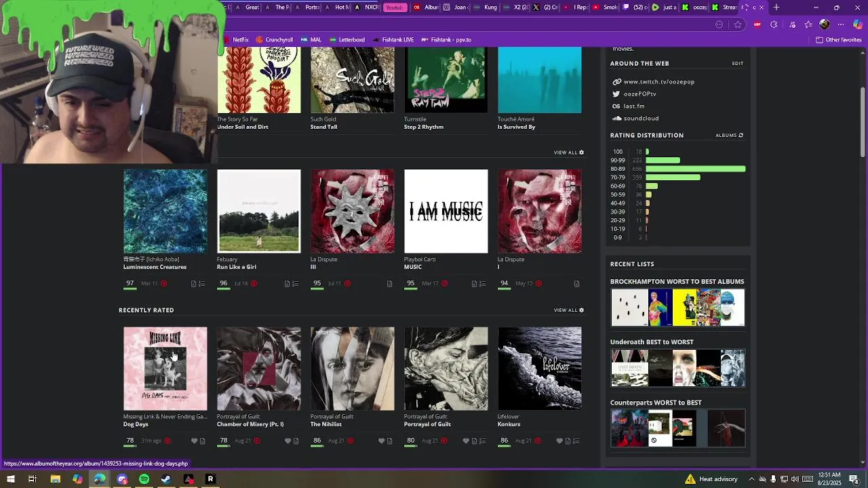Open the Netflix bookmark
868x488 pixels.
click(236, 40)
